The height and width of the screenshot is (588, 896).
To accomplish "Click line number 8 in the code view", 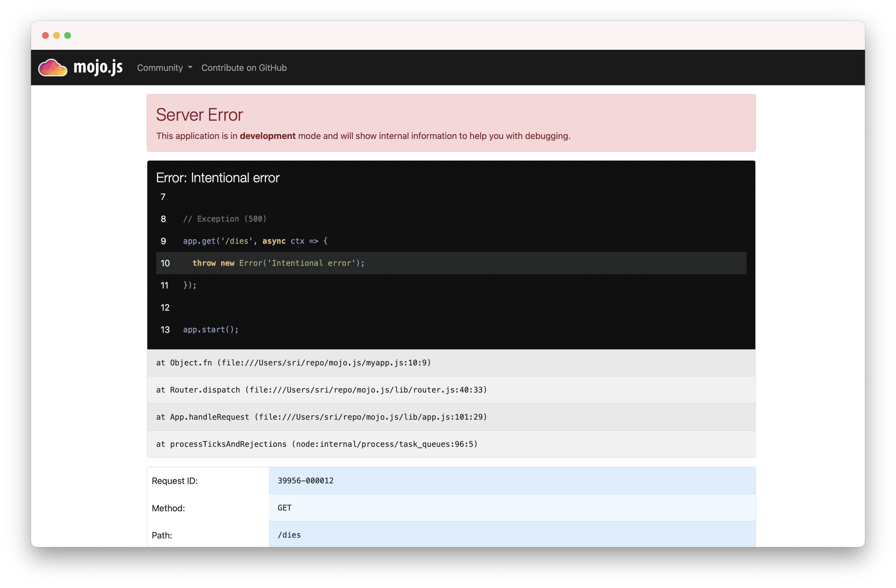I will point(163,219).
